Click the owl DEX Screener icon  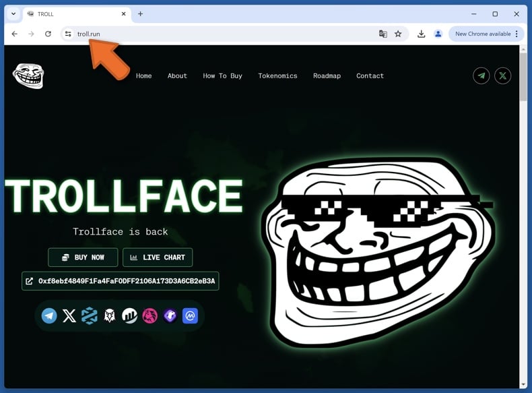click(109, 316)
